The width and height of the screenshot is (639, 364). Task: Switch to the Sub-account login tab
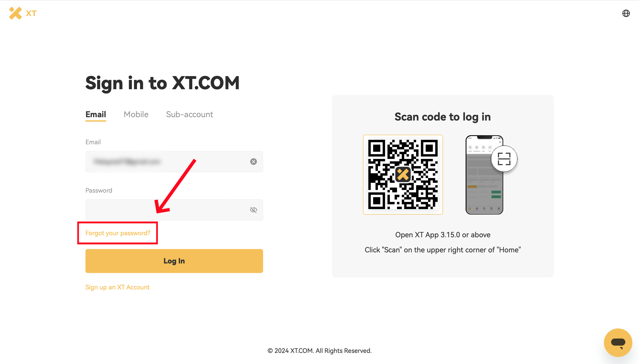click(189, 115)
